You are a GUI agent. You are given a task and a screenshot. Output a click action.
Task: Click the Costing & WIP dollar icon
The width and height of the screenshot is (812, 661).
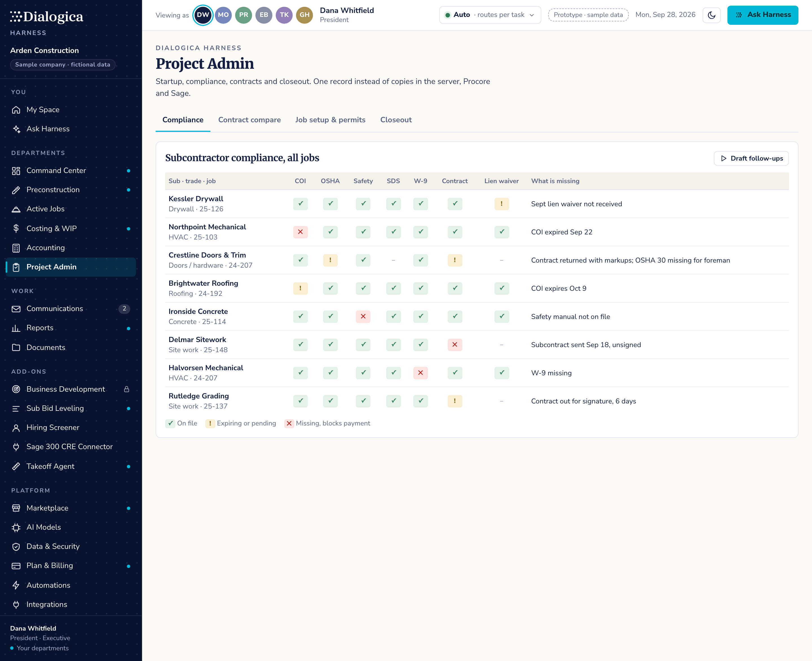click(16, 229)
